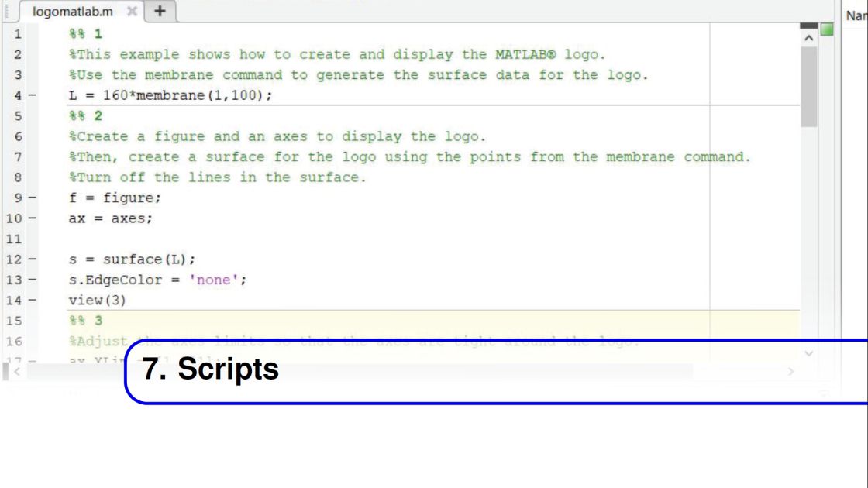The image size is (868, 488).
Task: Click horizontal scrollbar left arrow
Action: pos(16,372)
